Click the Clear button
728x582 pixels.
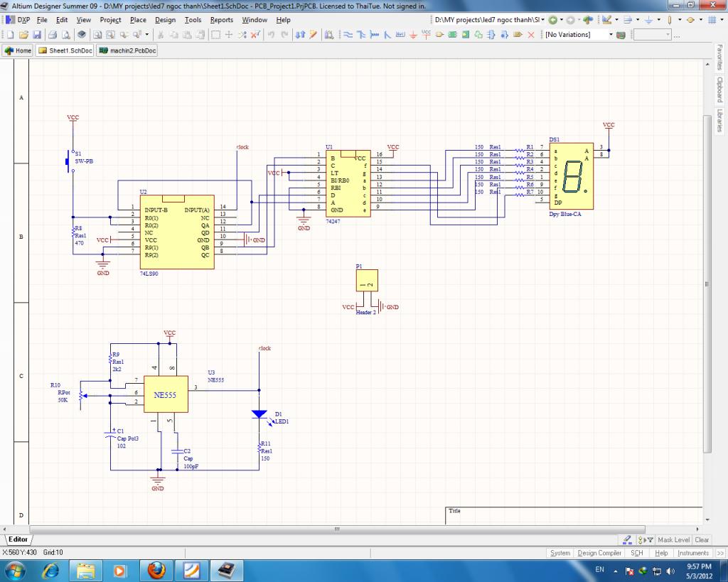click(x=702, y=540)
